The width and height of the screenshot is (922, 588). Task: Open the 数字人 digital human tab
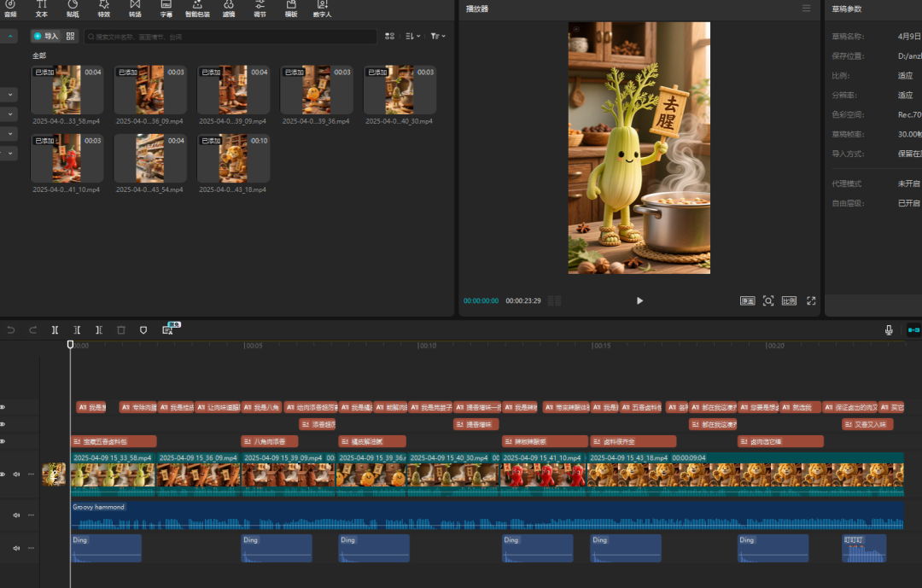click(x=323, y=9)
